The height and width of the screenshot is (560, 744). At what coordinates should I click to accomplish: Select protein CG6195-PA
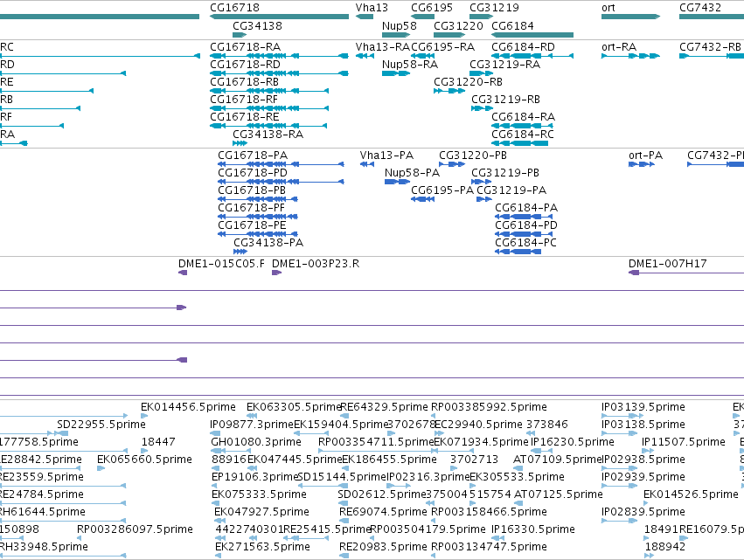pyautogui.click(x=442, y=190)
